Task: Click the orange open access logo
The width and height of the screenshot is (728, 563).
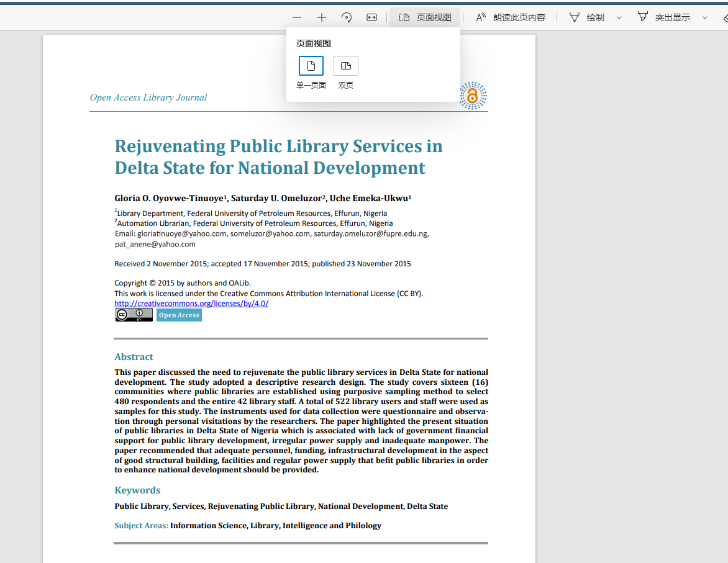Action: (x=473, y=96)
